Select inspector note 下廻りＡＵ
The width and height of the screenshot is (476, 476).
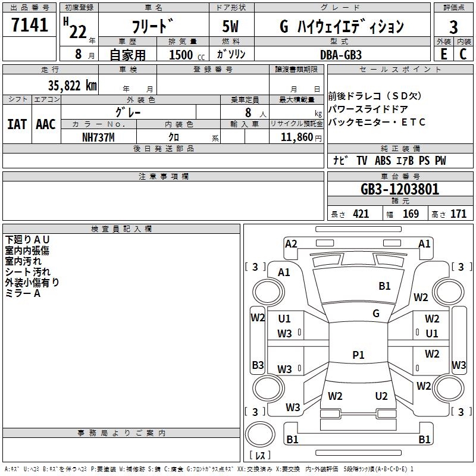pos(27,240)
